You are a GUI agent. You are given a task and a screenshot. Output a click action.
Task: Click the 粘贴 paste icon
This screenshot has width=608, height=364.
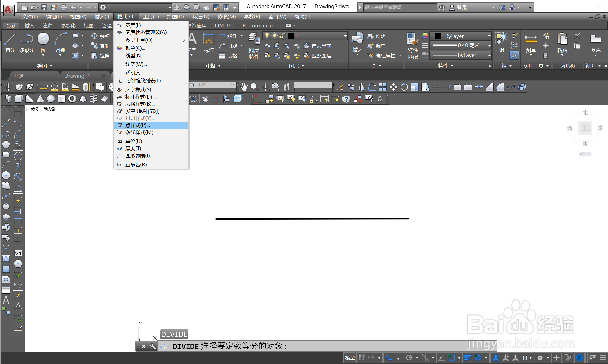[562, 43]
